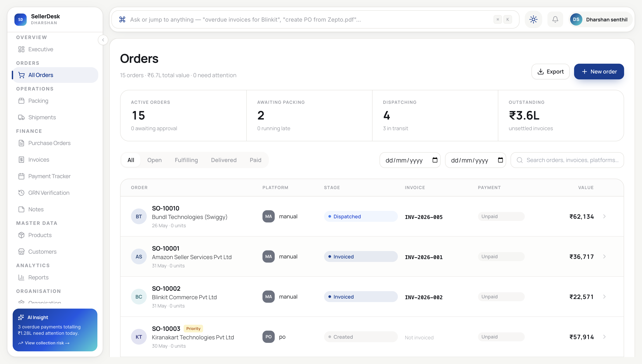The image size is (642, 364).
Task: Click the AI Insight sparkle icon
Action: point(21,317)
